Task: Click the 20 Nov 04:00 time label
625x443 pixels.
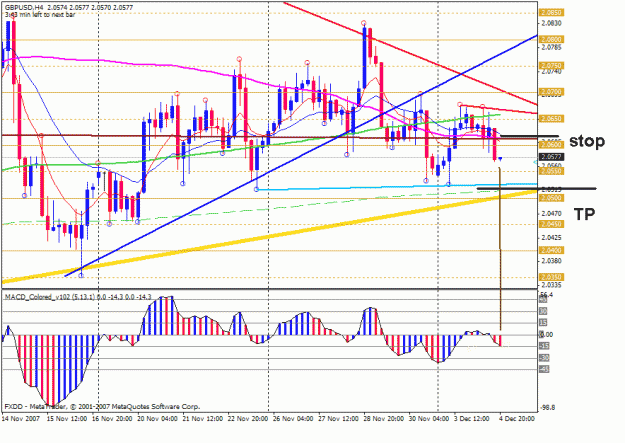Action: point(157,419)
